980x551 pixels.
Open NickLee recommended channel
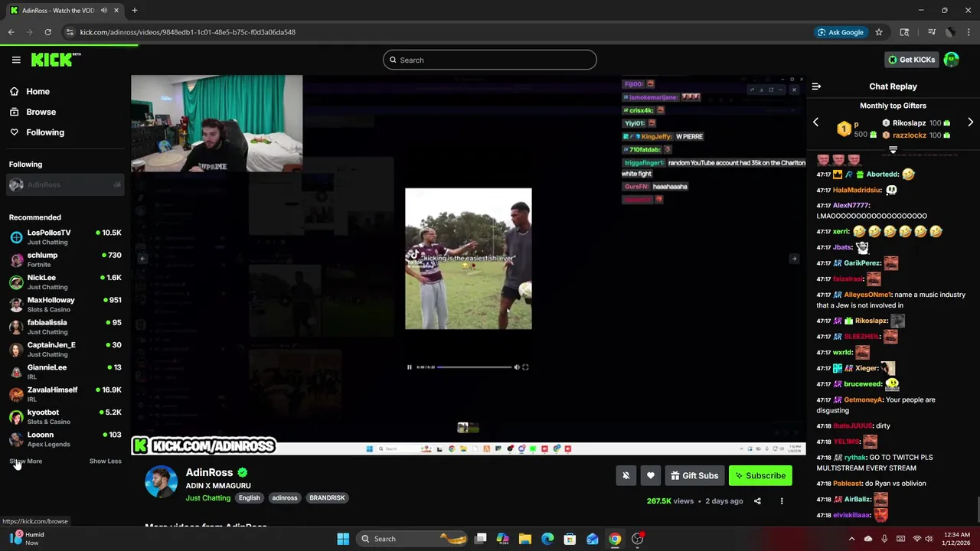click(x=65, y=282)
